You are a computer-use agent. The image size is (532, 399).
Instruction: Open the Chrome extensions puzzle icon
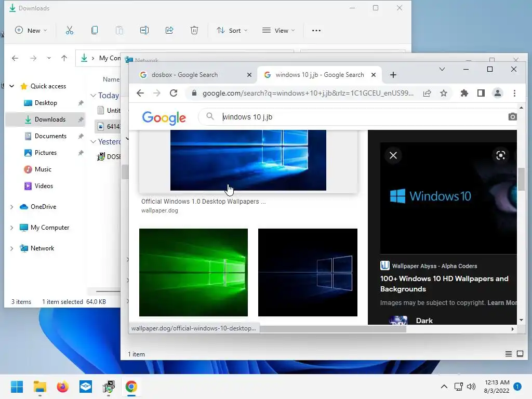click(x=464, y=93)
